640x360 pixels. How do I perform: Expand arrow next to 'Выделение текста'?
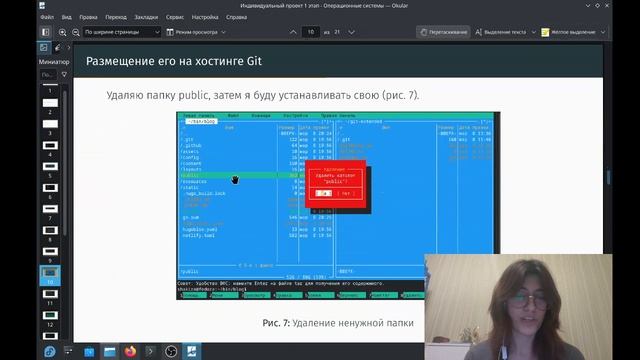[x=533, y=32]
